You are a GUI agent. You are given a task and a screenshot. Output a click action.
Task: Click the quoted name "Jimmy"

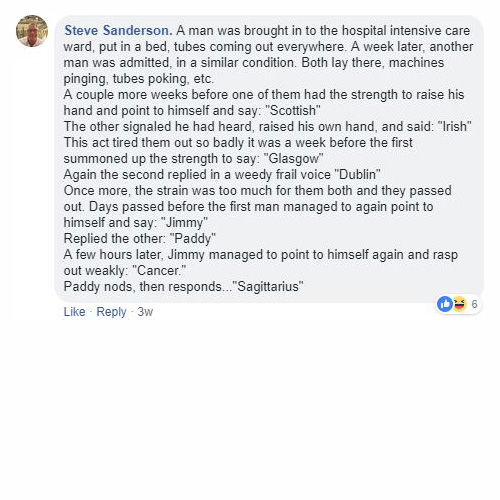tap(184, 222)
